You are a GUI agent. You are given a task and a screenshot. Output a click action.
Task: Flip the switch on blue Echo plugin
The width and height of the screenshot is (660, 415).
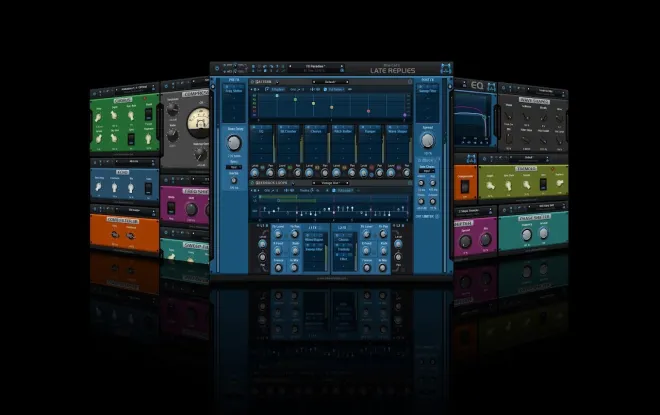point(148,188)
